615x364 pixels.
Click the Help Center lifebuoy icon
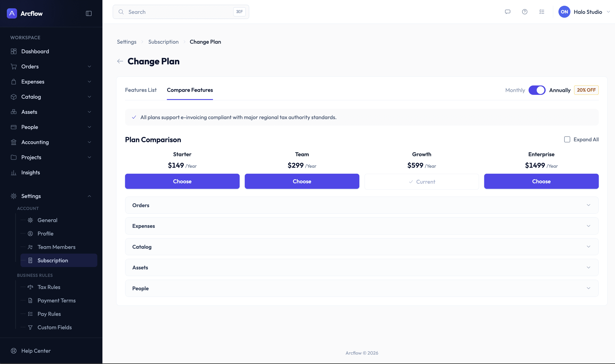point(14,351)
